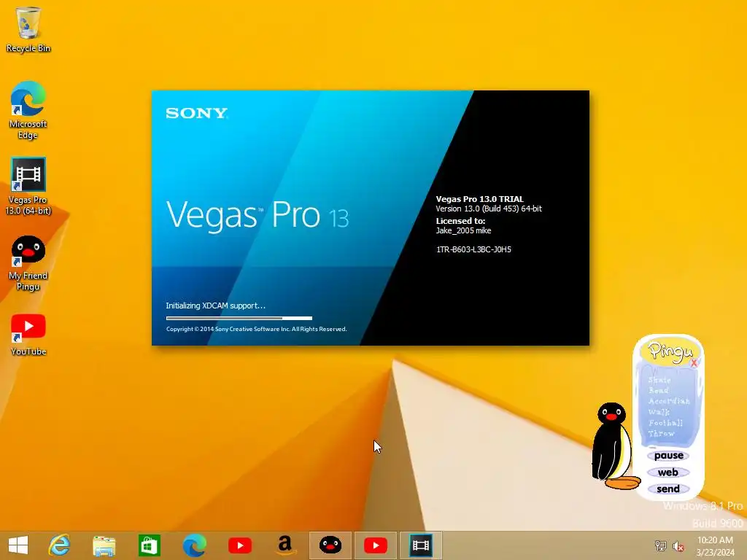Click the Vegas Pro loading progress bar
This screenshot has height=560, width=747.
[x=239, y=318]
